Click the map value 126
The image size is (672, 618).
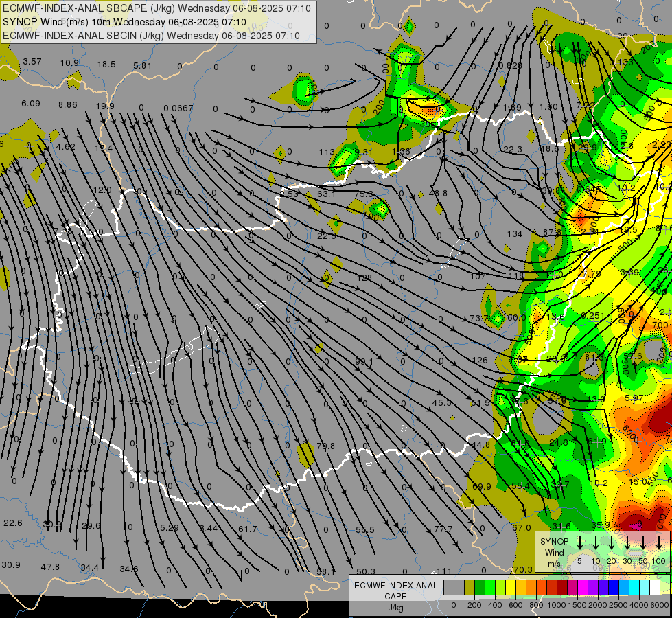480,360
